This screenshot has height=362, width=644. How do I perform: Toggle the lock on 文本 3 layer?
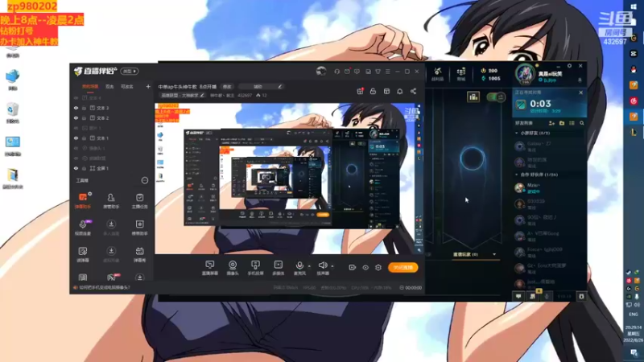[85, 108]
